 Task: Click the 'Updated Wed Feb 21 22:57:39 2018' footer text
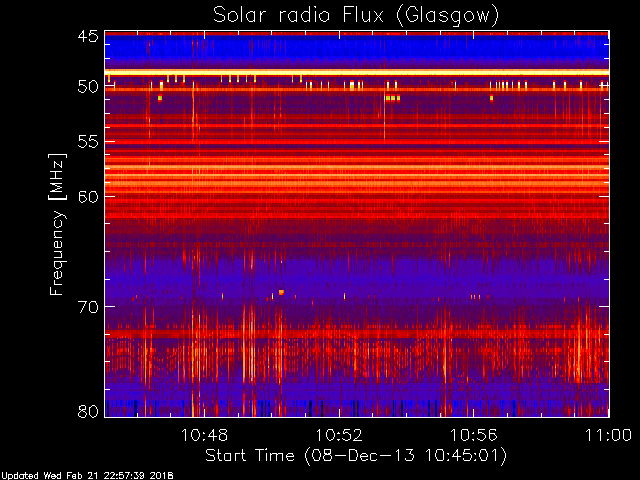(x=87, y=476)
